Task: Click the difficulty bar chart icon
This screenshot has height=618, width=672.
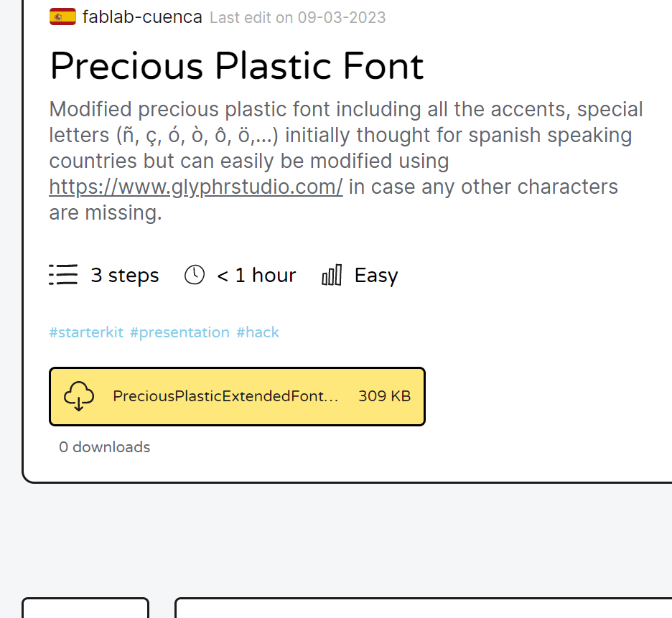Action: (332, 275)
